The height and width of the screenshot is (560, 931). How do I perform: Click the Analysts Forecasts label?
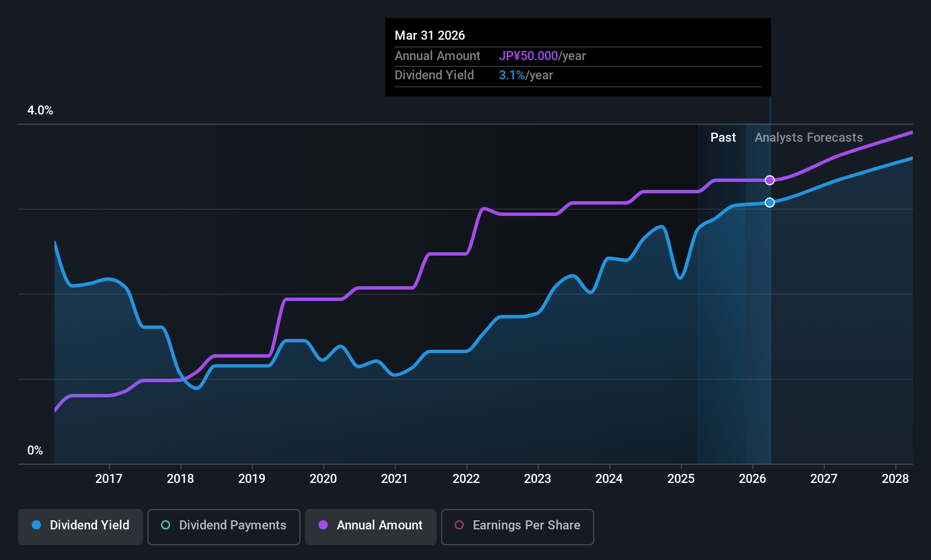809,138
